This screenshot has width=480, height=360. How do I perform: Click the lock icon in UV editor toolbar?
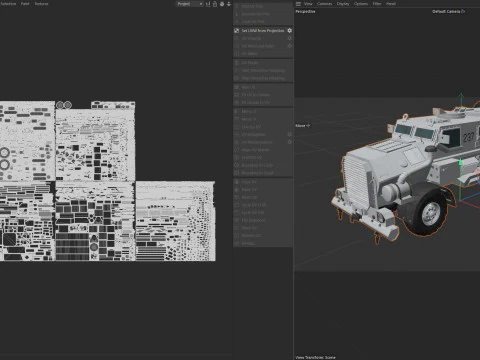coord(215,4)
